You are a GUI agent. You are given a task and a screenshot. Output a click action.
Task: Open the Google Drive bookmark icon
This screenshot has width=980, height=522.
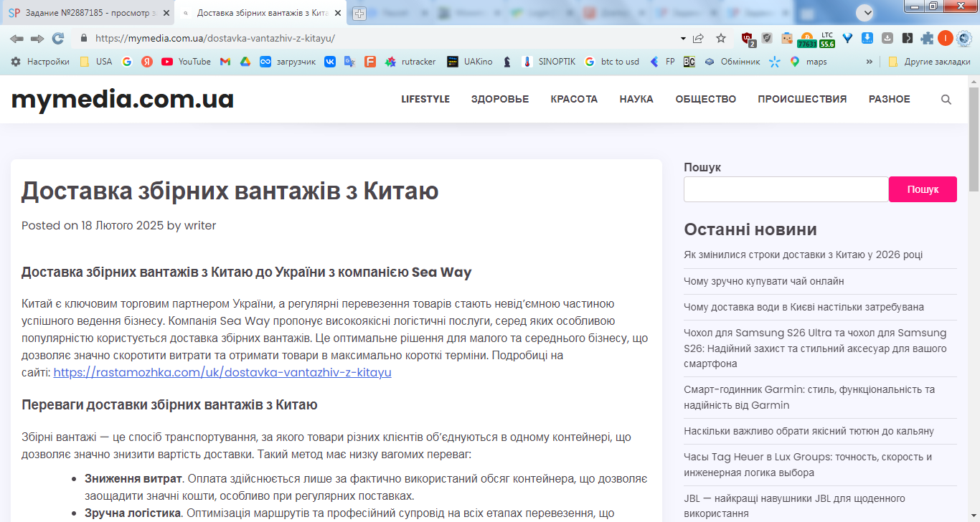click(245, 62)
